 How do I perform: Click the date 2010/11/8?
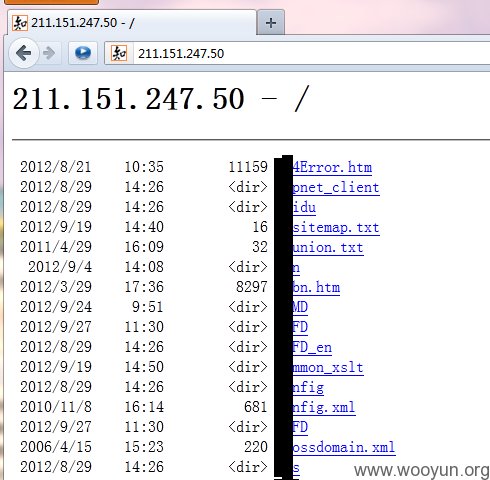56,407
